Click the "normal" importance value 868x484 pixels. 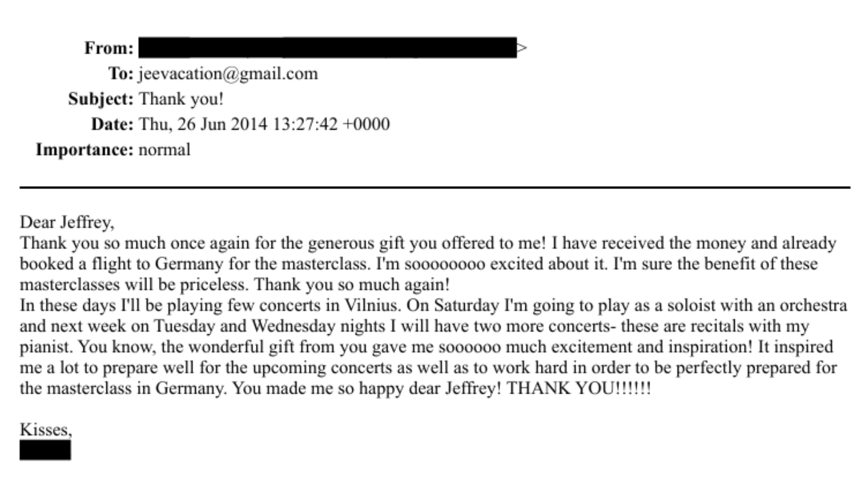coord(165,150)
